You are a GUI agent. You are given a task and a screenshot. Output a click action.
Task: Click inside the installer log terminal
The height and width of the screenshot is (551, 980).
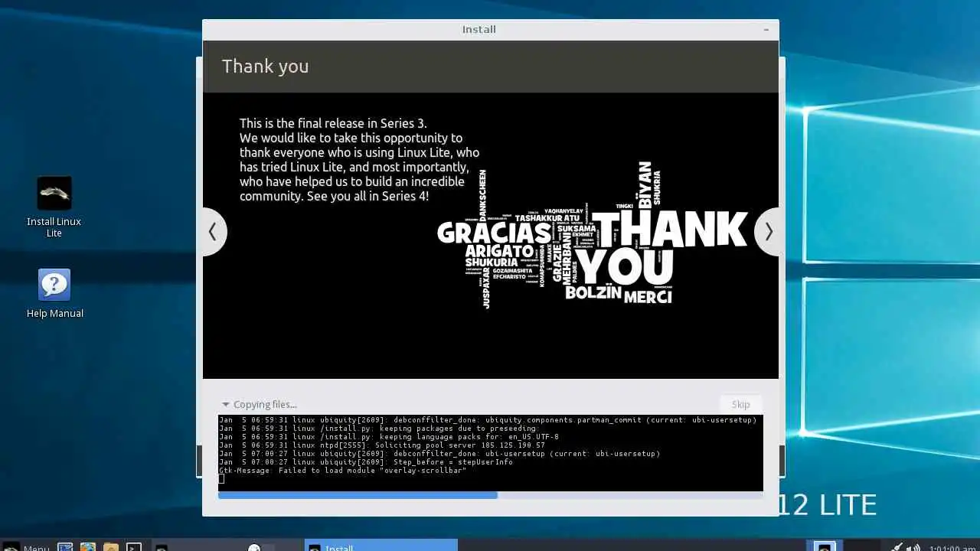490,452
